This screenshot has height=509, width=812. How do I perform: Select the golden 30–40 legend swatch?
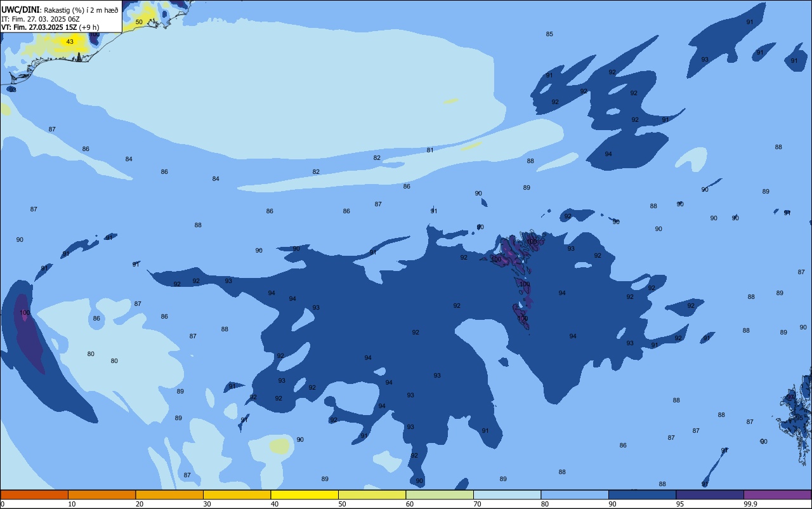click(x=237, y=494)
